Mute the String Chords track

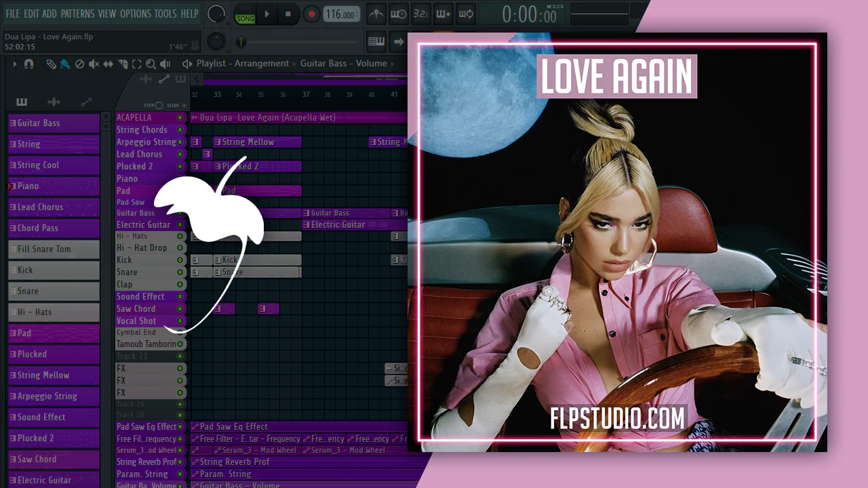click(180, 130)
